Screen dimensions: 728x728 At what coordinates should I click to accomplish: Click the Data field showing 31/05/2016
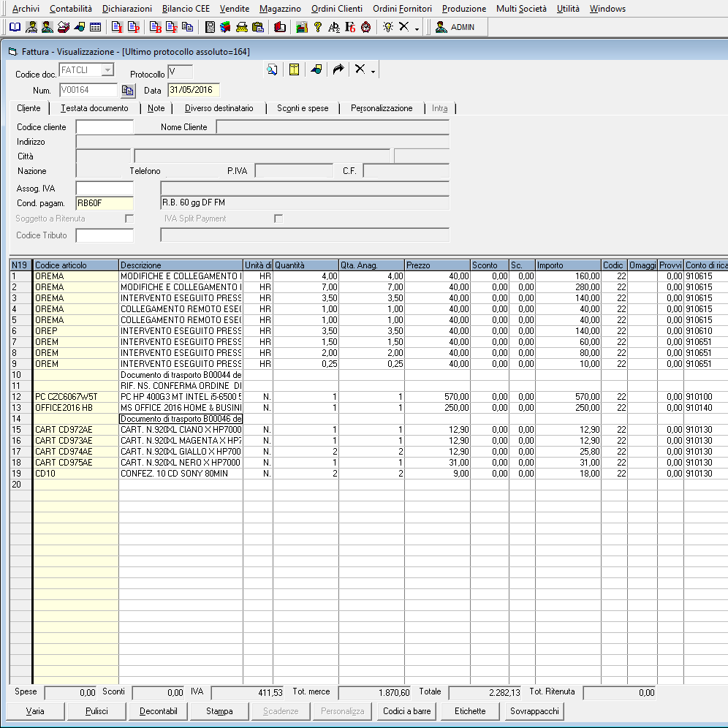click(194, 90)
